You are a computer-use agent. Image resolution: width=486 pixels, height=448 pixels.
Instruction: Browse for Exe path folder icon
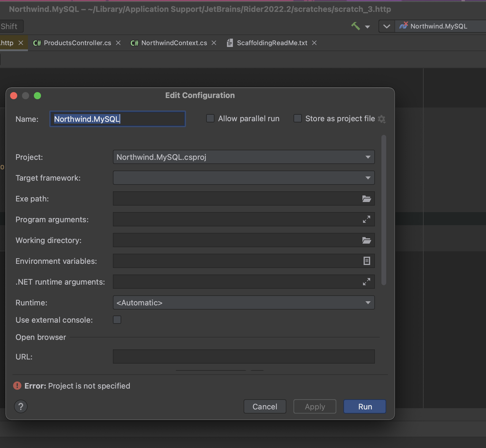(x=367, y=199)
